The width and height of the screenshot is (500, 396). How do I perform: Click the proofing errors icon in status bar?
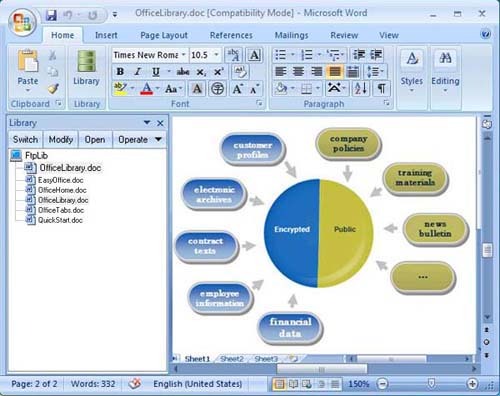[x=135, y=384]
